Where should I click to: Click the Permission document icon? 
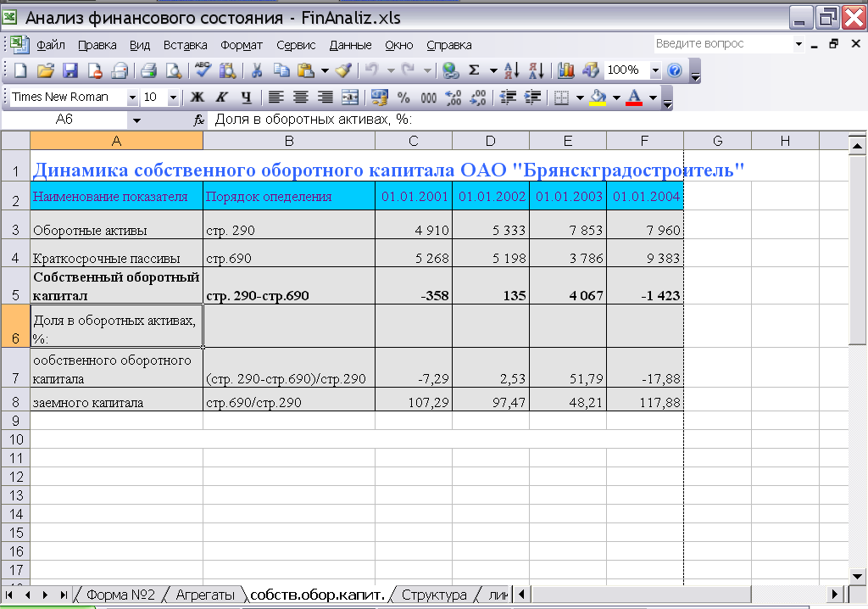coord(95,70)
